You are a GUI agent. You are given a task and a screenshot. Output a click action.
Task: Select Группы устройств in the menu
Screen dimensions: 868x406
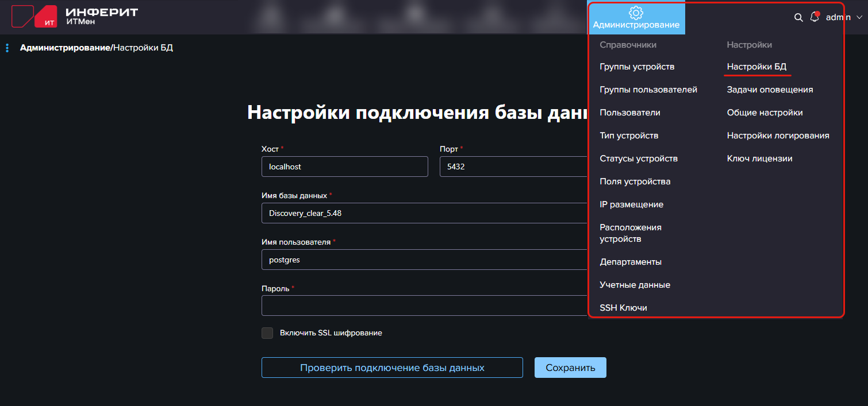pyautogui.click(x=637, y=67)
